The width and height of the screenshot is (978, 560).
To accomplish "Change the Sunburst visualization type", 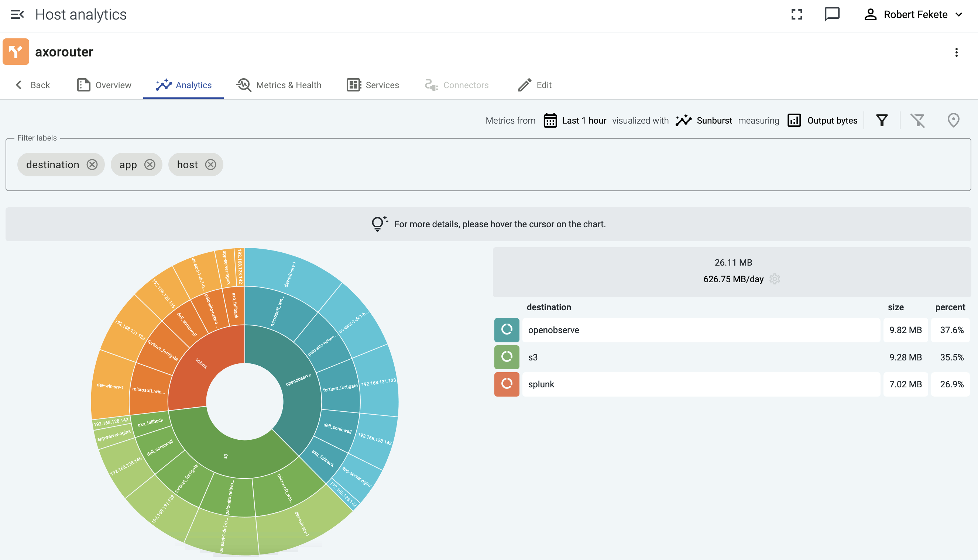I will 704,120.
